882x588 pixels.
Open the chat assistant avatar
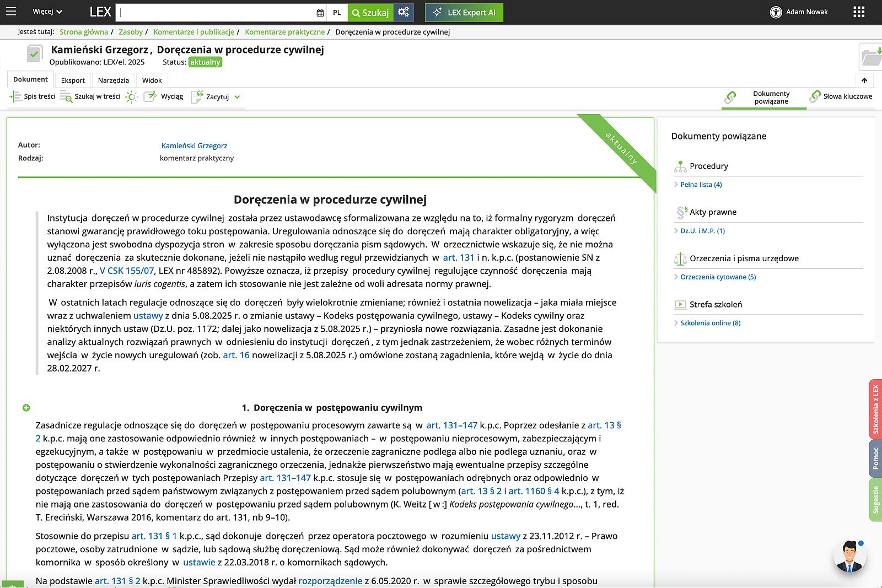849,557
